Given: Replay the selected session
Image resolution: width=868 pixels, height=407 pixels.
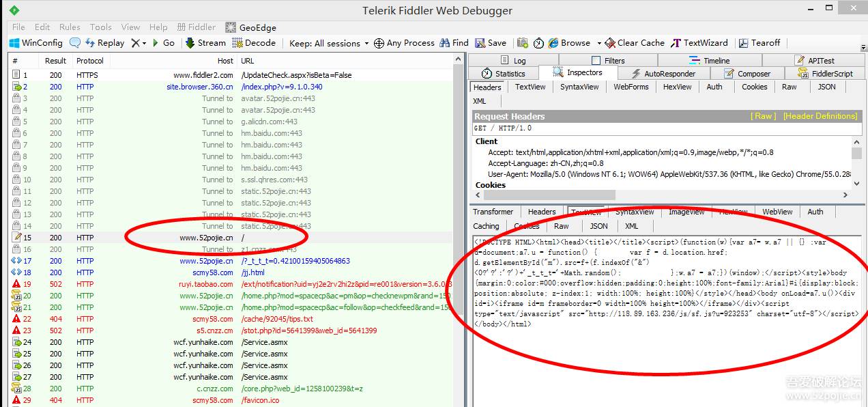Looking at the screenshot, I should tap(104, 42).
